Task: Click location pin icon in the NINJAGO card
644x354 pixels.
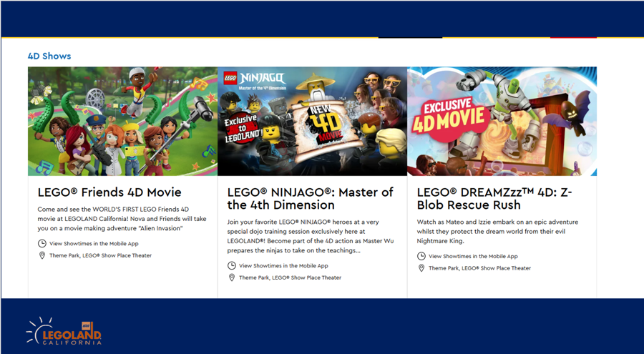Action: pyautogui.click(x=232, y=277)
